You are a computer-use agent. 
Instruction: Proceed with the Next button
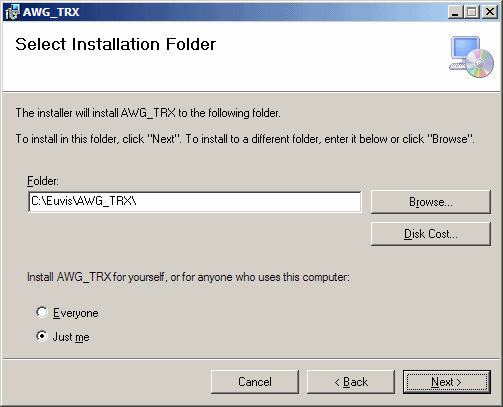pyautogui.click(x=447, y=382)
